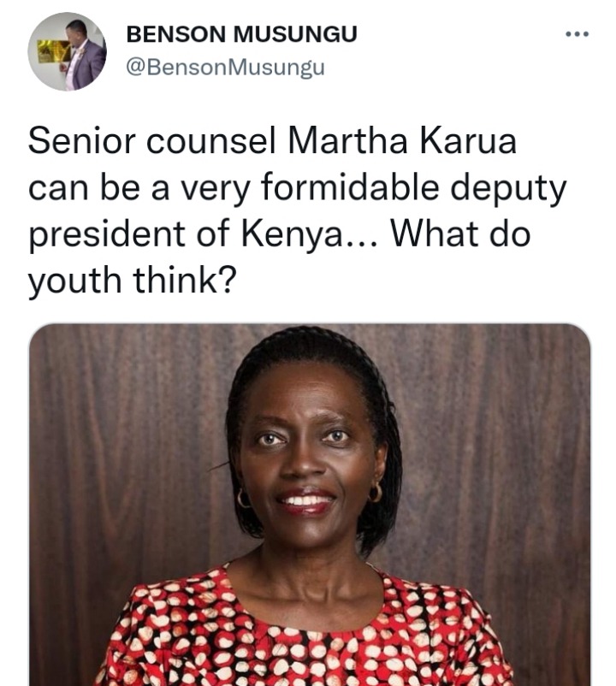Open the photo with red patterned blouse
The height and width of the screenshot is (686, 616).
(310, 505)
